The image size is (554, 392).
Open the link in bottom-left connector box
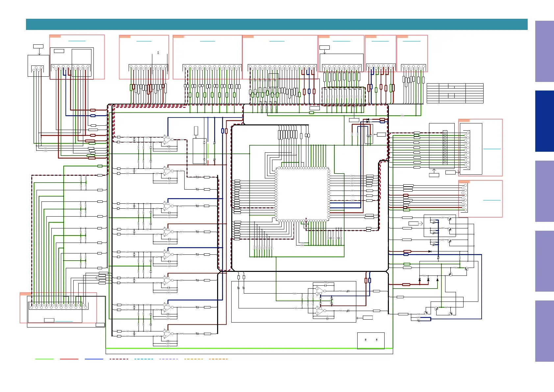[64, 321]
